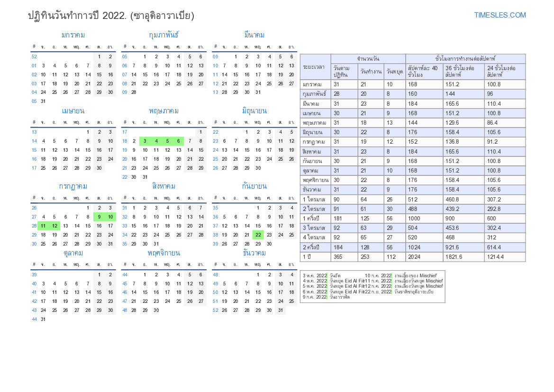Select the ระยะเวลา table header cell

pos(315,67)
